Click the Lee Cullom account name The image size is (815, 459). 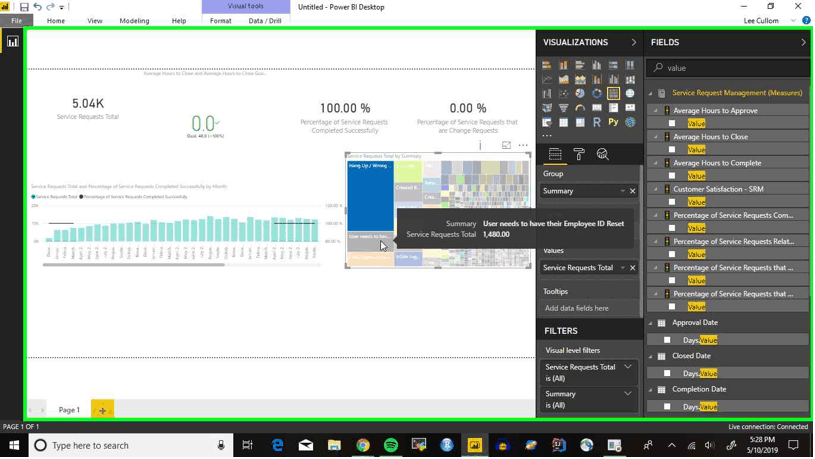(x=761, y=21)
